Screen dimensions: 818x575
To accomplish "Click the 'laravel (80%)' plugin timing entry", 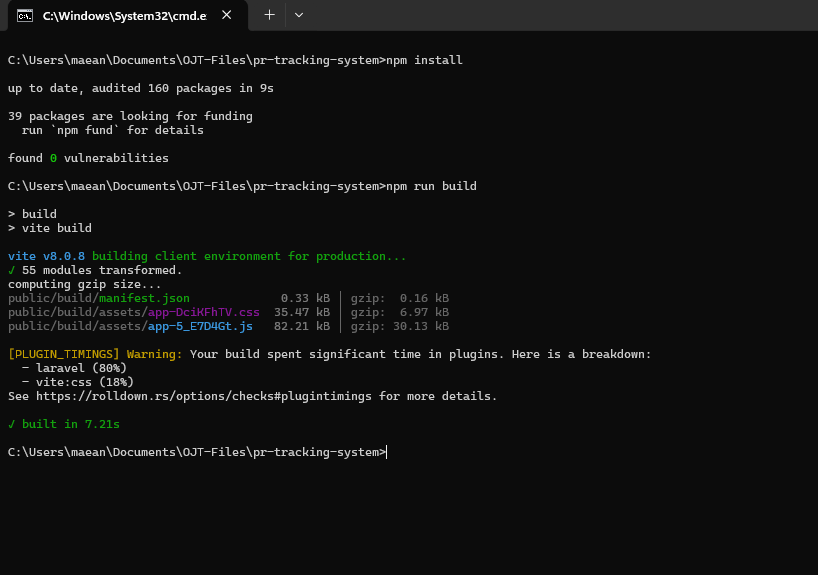I will [x=81, y=368].
